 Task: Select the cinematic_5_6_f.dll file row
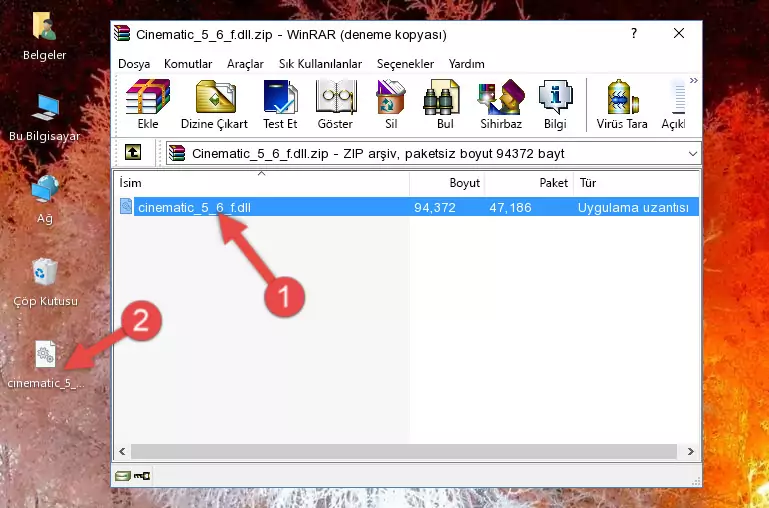408,207
